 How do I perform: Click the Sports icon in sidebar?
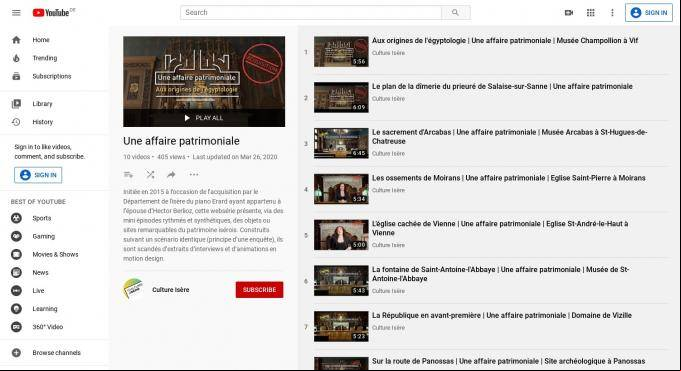(x=16, y=218)
